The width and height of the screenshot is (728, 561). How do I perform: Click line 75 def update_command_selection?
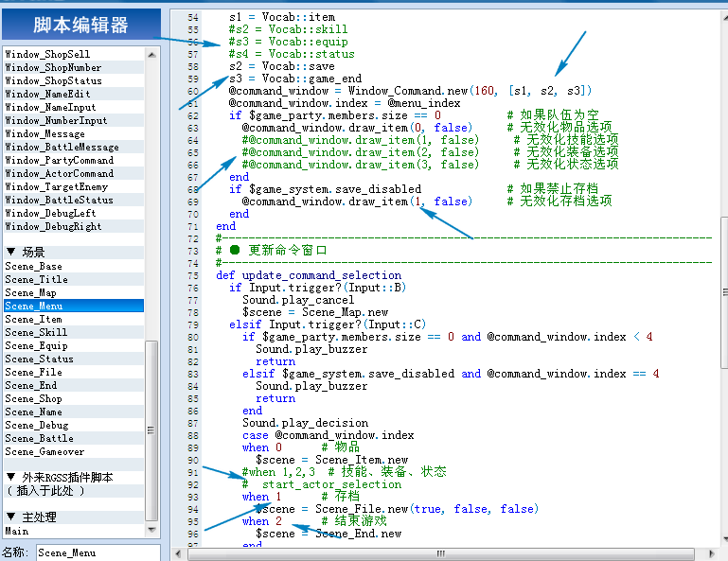[x=309, y=275]
